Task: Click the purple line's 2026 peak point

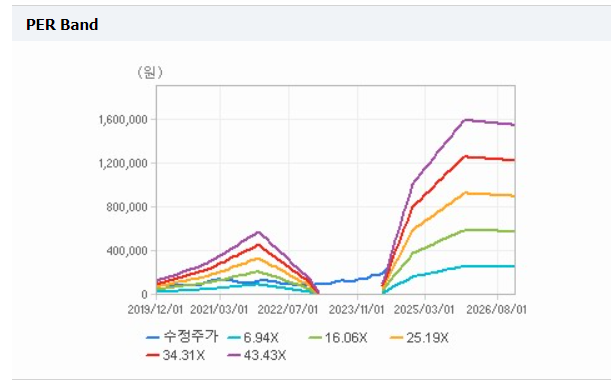Action: [466, 120]
